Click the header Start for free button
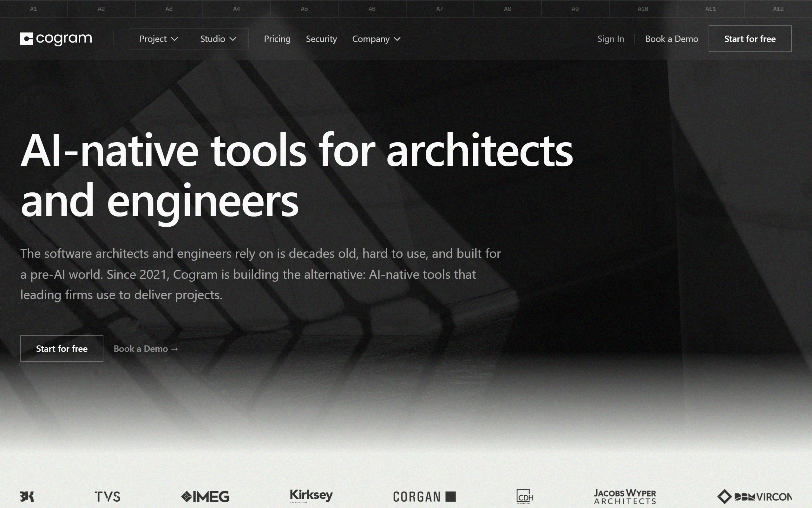Image resolution: width=812 pixels, height=508 pixels. pyautogui.click(x=750, y=39)
